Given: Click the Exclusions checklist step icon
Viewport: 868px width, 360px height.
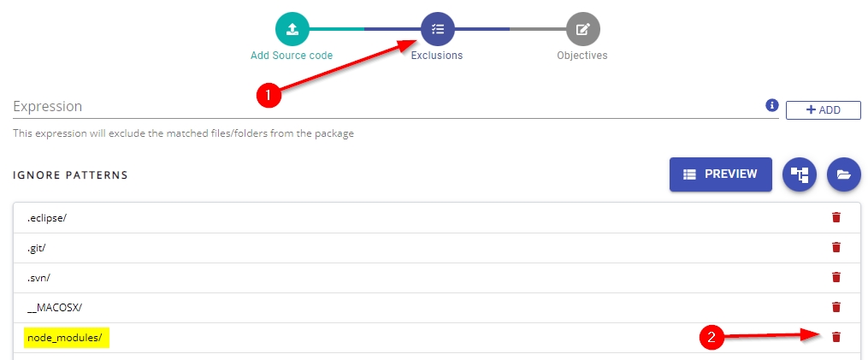Looking at the screenshot, I should [437, 29].
